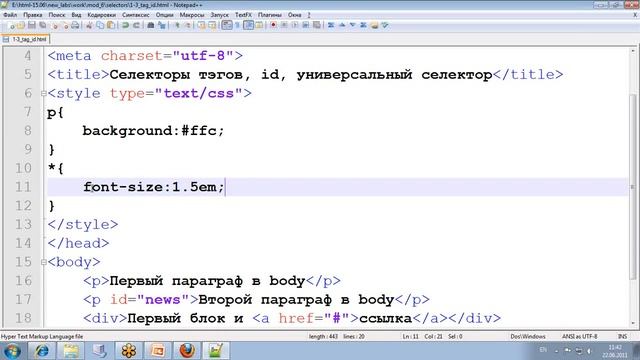The width and height of the screenshot is (640, 360).
Task: Click the Print toolbar icon
Action: (75, 25)
